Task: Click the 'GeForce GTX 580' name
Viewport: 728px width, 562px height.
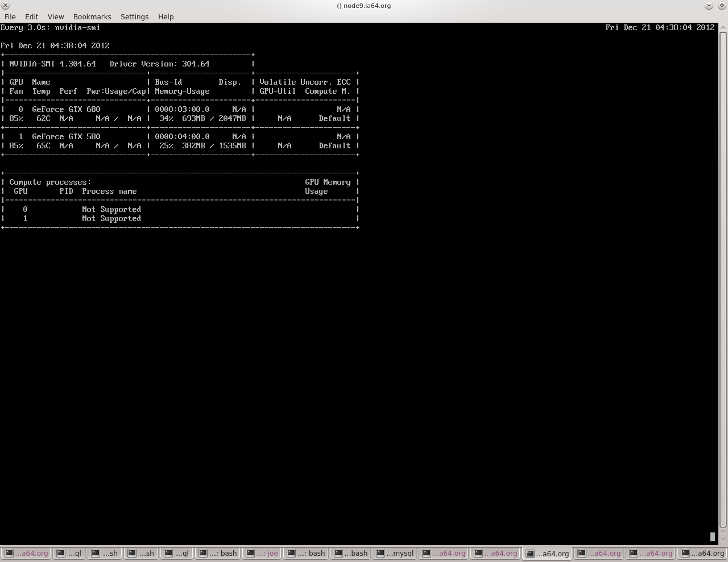Action: [x=66, y=136]
